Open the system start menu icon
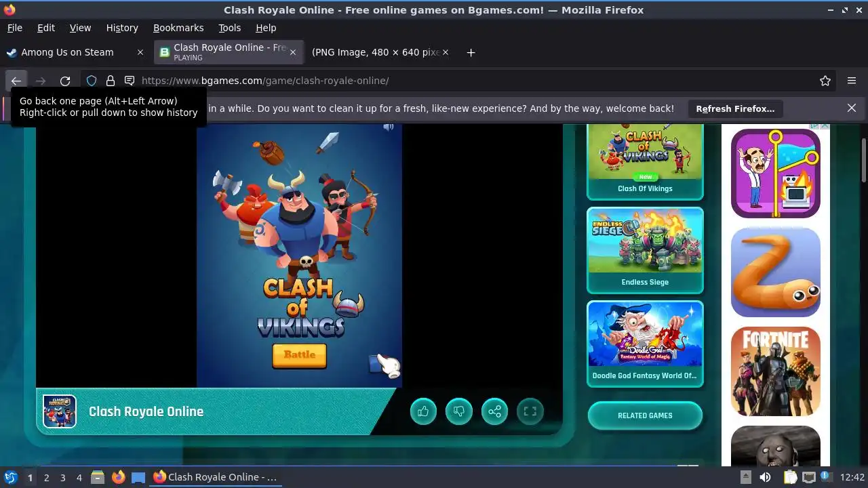This screenshot has width=868, height=488. click(10, 477)
